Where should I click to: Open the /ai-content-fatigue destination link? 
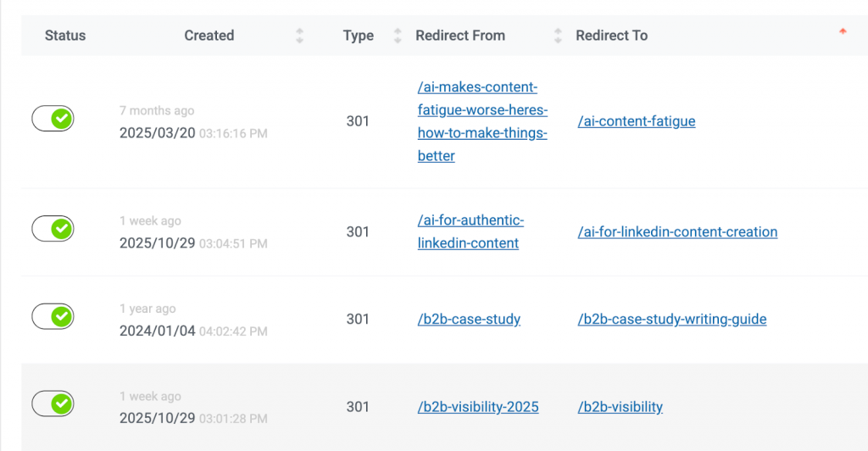tap(637, 121)
